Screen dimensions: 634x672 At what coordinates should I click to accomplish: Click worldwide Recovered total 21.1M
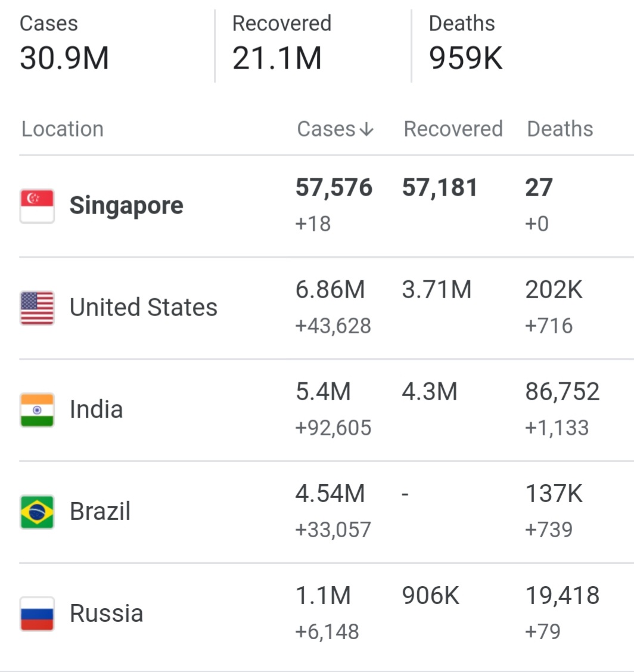point(276,58)
